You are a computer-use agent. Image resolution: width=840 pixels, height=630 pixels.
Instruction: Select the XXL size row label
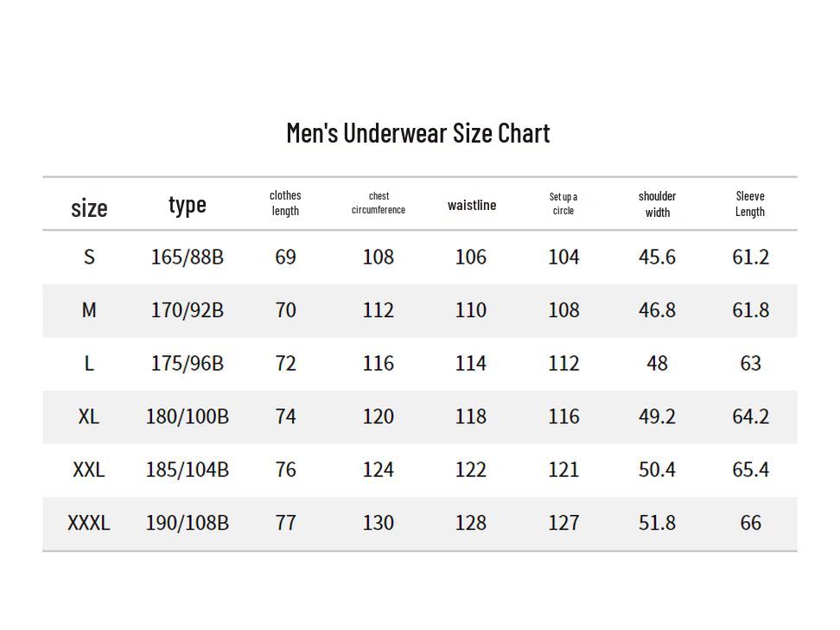click(89, 469)
